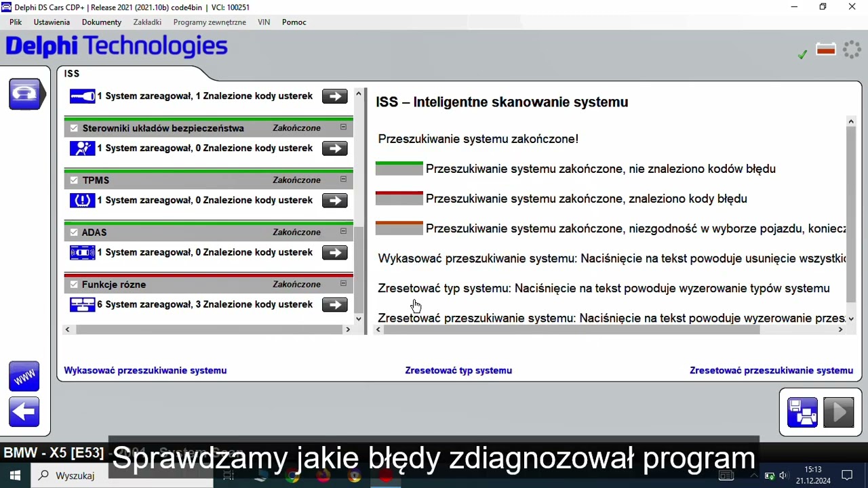
Task: Select the ISS tab
Action: point(72,74)
